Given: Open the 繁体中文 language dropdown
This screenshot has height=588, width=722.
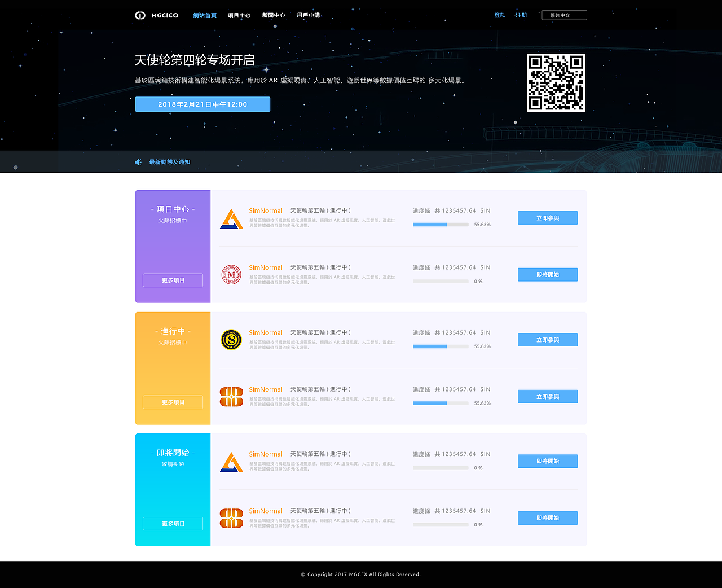Looking at the screenshot, I should 564,15.
